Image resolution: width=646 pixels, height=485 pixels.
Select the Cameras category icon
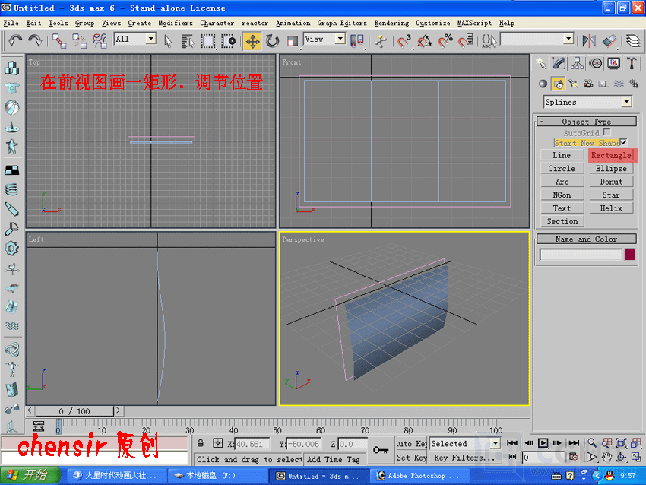[x=588, y=84]
